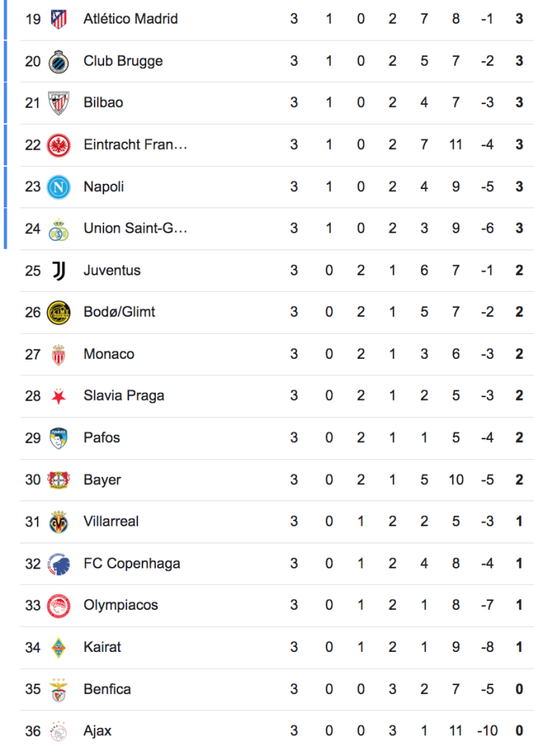Open the Villarreal team link

pyautogui.click(x=111, y=521)
